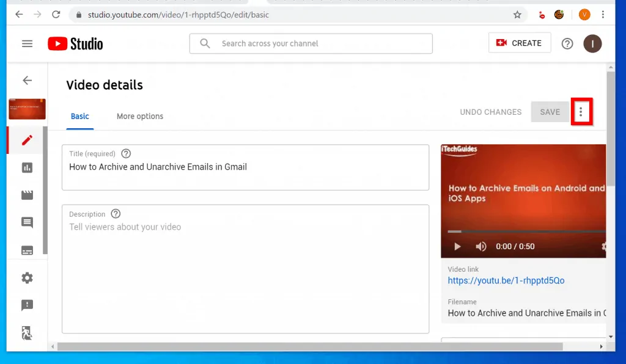Open channel Settings gear in sidebar
626x364 pixels.
[26, 277]
